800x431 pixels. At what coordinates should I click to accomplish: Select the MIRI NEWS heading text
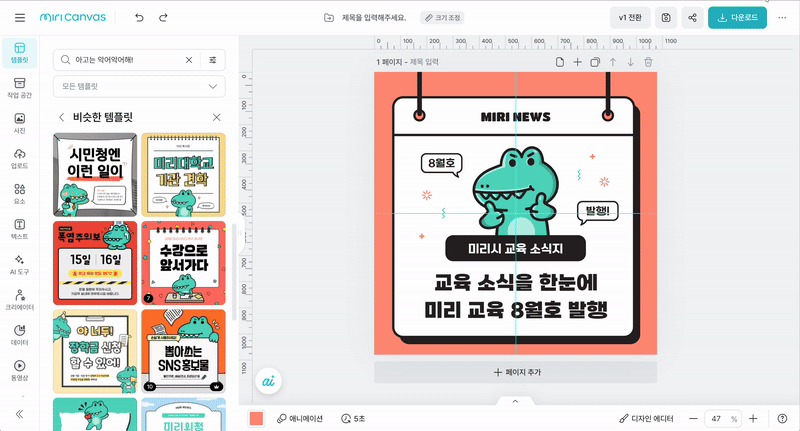(515, 117)
